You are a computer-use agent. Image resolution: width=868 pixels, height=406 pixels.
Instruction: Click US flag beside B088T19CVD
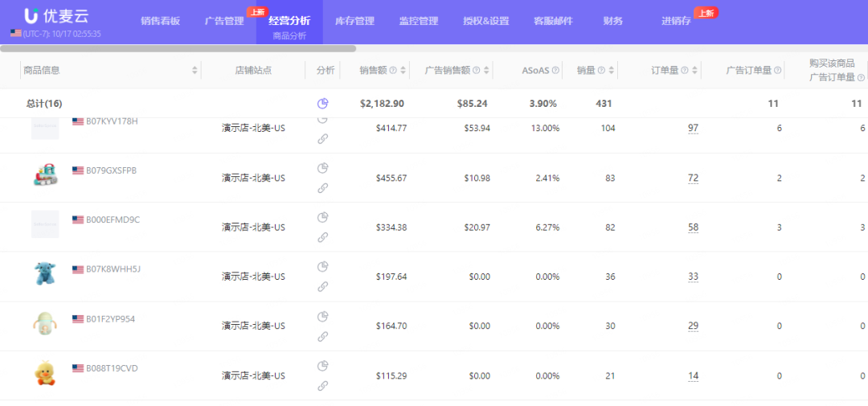point(78,368)
